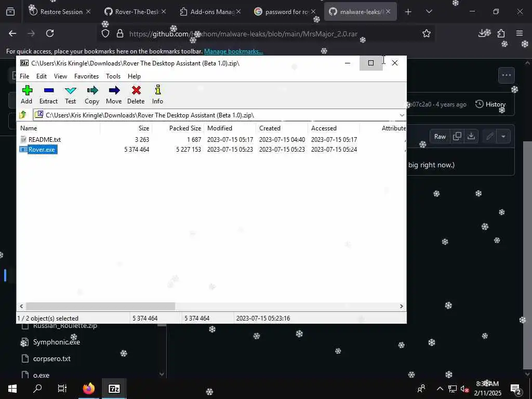
Task: Click the horizontal scrollbar thumb in 7-Zip
Action: click(100, 307)
